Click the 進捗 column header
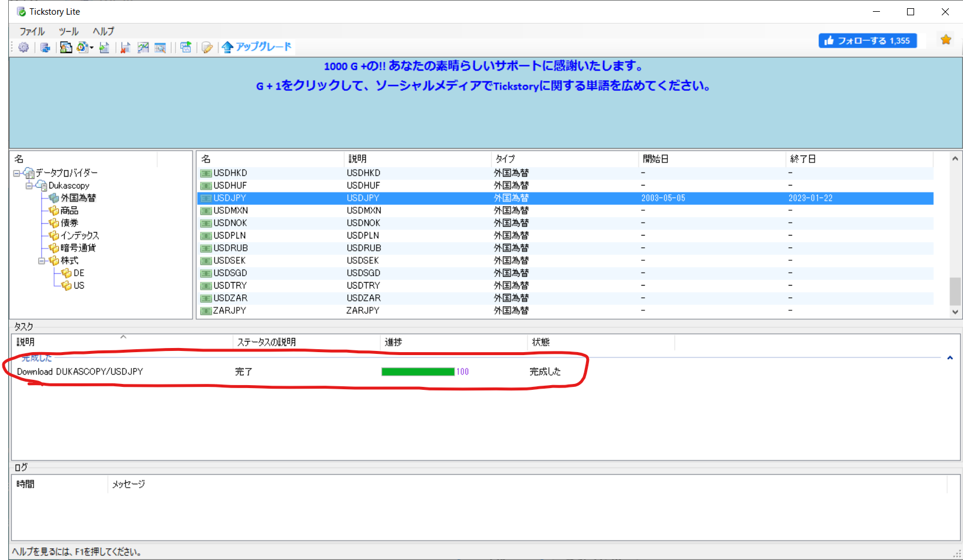Screen dimensions: 963x560 (x=454, y=342)
